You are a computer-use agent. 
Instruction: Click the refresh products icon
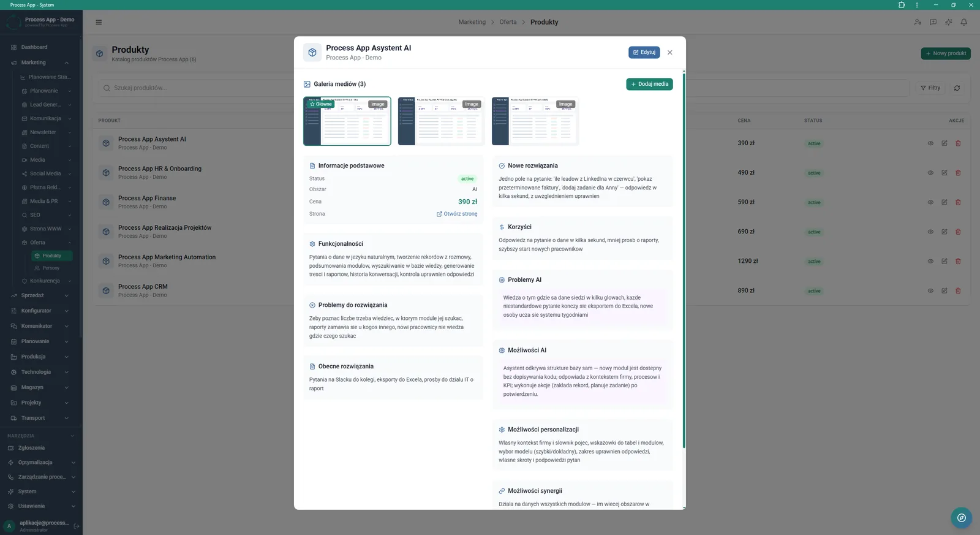tap(957, 88)
